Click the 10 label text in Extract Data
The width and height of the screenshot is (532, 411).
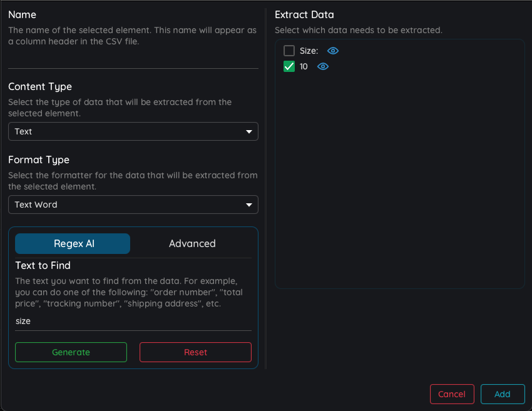pos(304,66)
